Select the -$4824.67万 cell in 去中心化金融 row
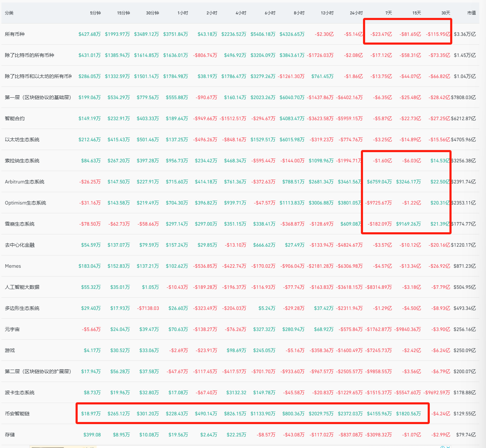Image resolution: width=486 pixels, height=448 pixels. tap(349, 245)
